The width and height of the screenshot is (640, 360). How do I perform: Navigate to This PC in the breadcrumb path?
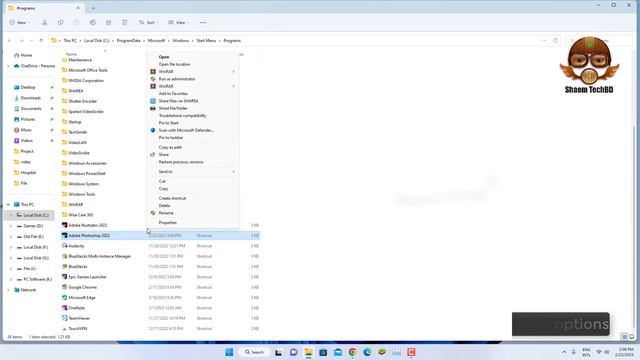pos(70,41)
